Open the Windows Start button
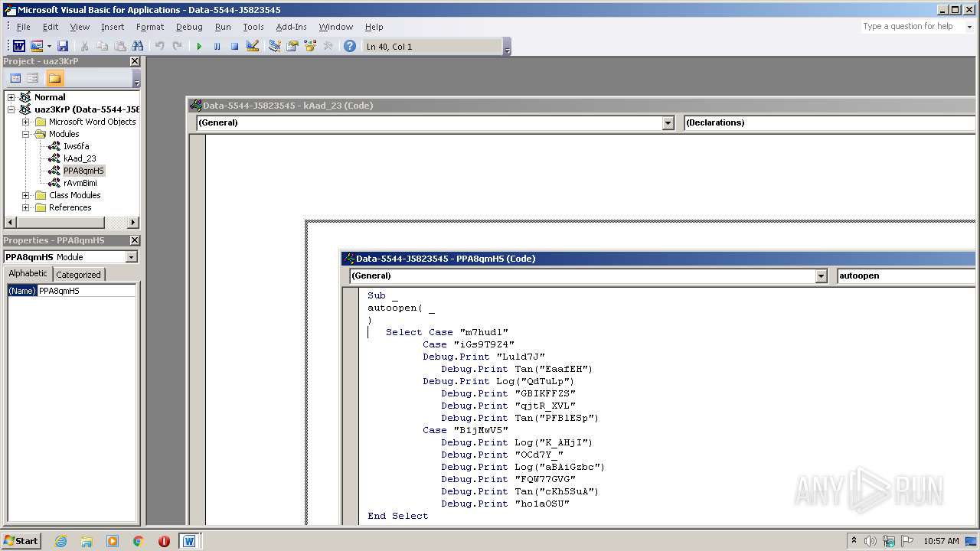This screenshot has height=551, width=980. [x=21, y=540]
